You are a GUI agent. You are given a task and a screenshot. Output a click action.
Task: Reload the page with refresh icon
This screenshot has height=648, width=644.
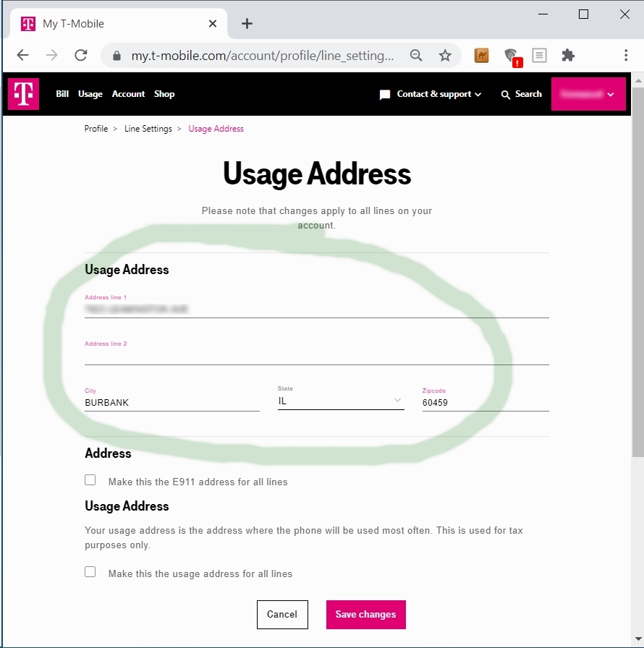click(x=81, y=55)
